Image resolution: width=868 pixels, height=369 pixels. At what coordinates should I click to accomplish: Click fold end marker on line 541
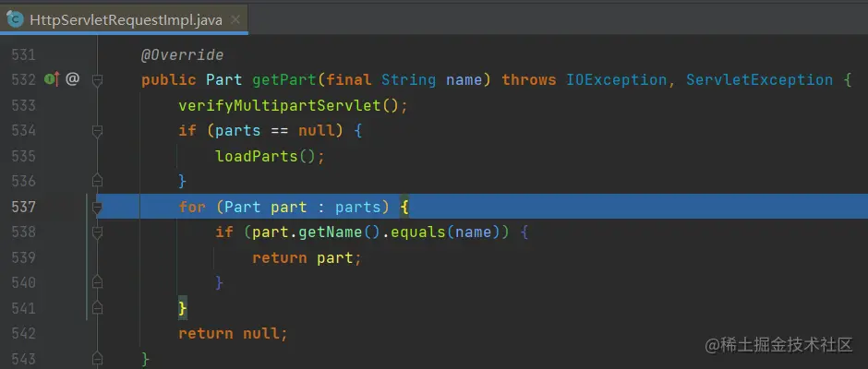98,307
